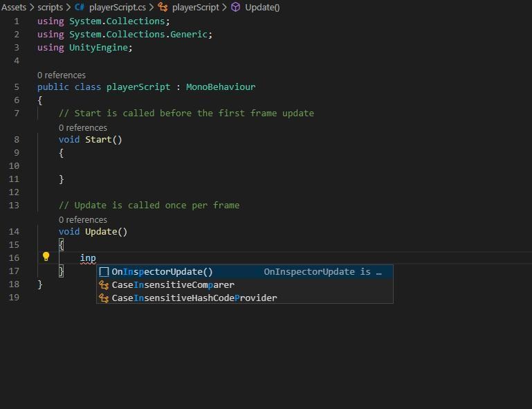Click the lightbulb quick-fix icon on line 16

pyautogui.click(x=46, y=257)
